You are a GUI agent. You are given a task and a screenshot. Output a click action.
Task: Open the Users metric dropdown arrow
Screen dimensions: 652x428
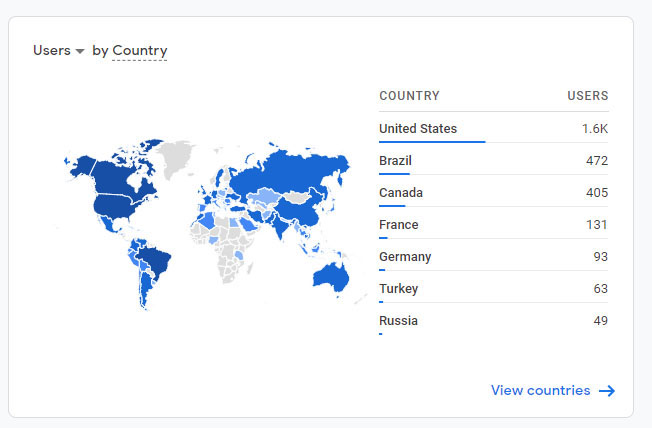80,51
